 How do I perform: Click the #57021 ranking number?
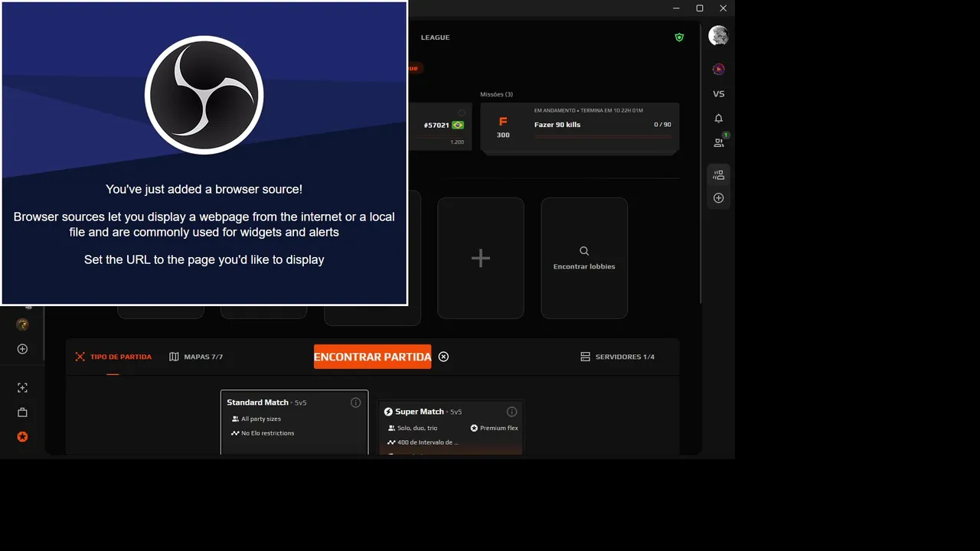click(x=436, y=125)
